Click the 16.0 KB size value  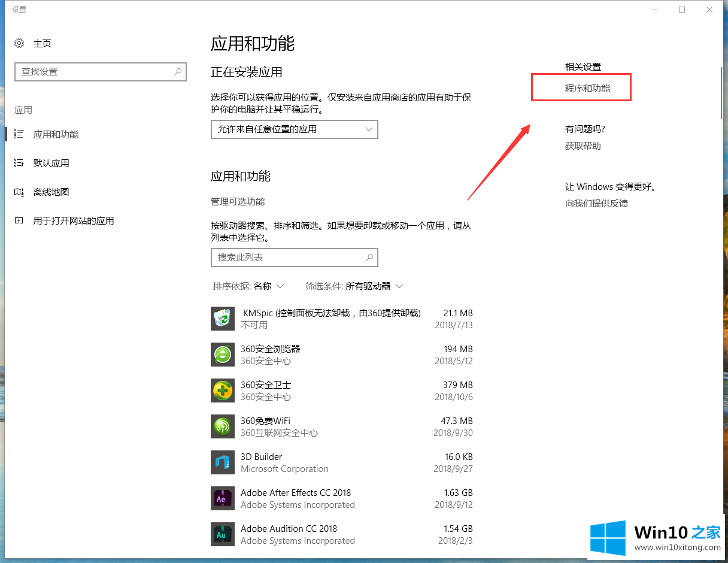click(459, 456)
